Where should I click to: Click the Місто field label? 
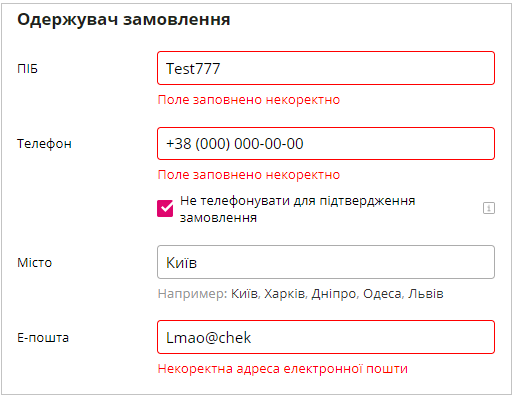point(35,263)
